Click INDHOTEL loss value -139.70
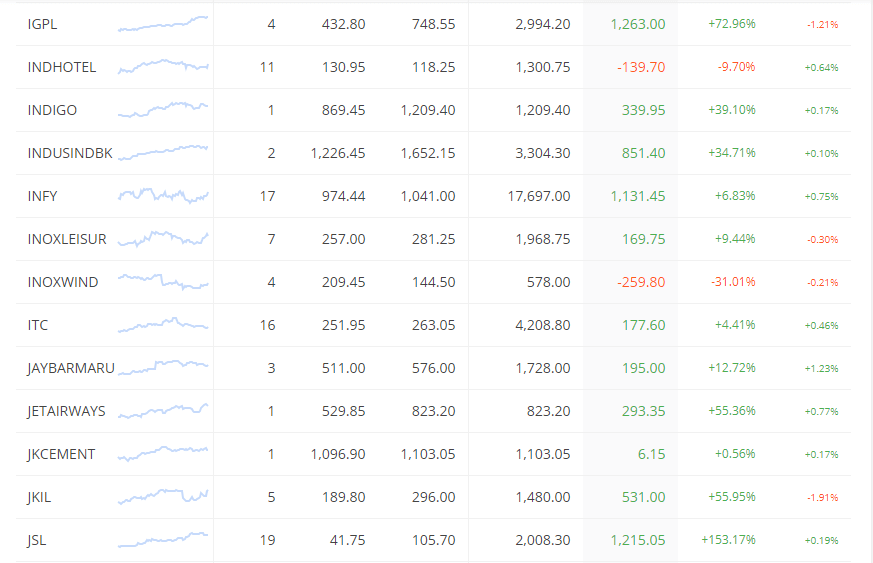Image resolution: width=873 pixels, height=563 pixels. coord(641,67)
